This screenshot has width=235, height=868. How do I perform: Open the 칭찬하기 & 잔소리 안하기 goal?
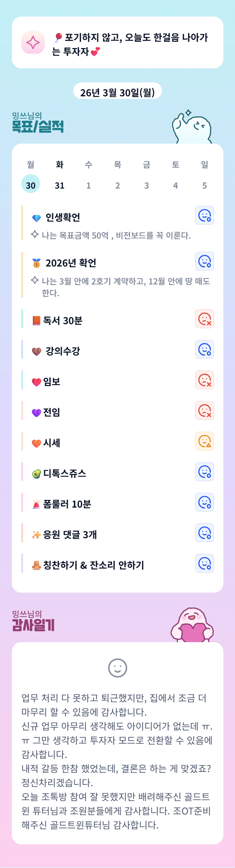pos(93,565)
